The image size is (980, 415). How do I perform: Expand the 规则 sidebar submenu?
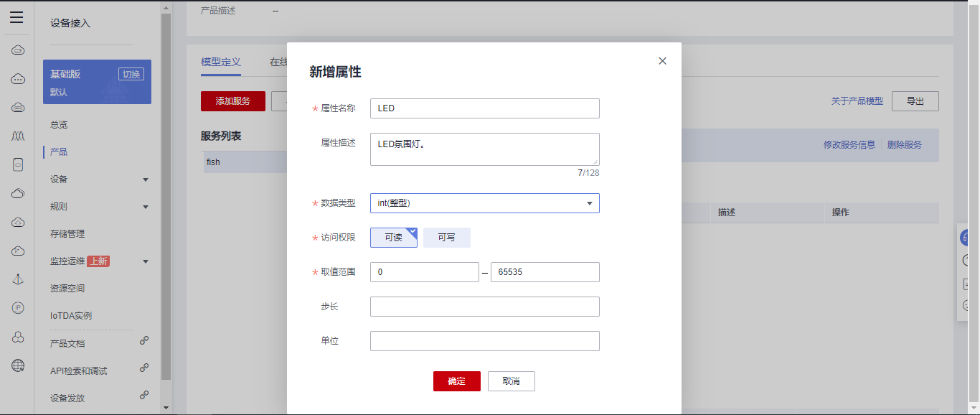coord(146,207)
